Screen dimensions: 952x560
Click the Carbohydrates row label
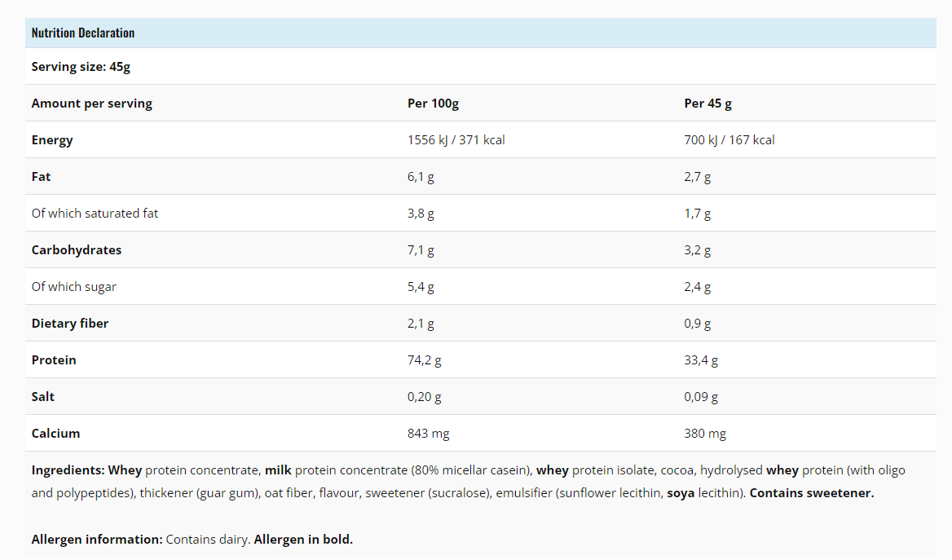[77, 250]
